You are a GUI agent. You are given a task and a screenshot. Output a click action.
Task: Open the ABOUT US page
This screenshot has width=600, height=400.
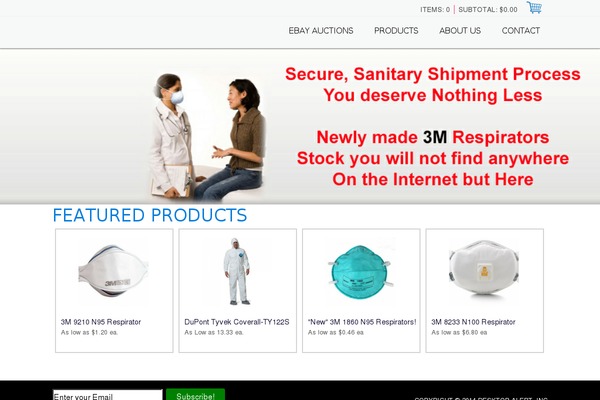(x=460, y=31)
